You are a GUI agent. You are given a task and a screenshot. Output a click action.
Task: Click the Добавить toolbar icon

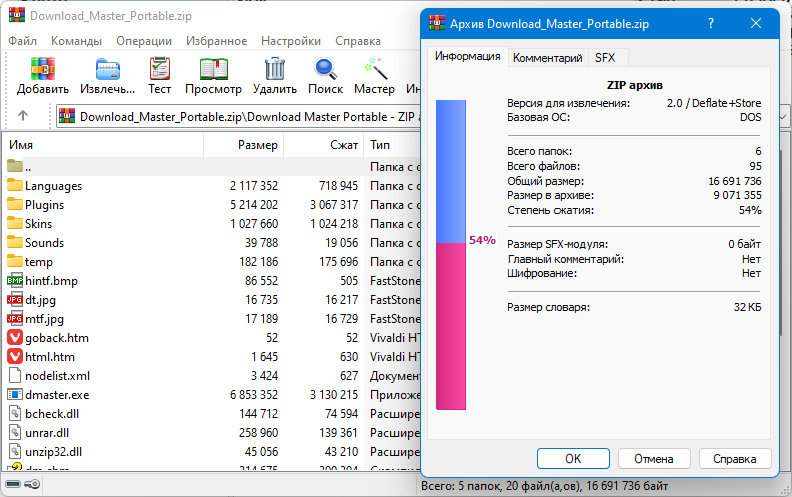point(42,69)
